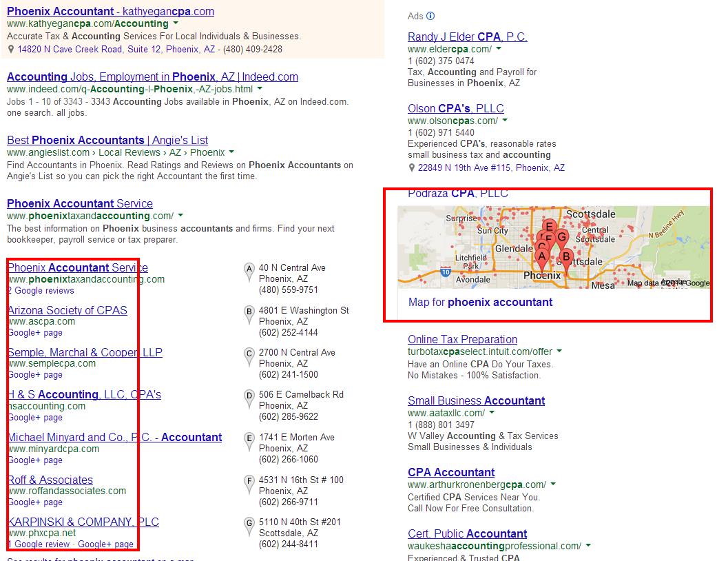Image resolution: width=728 pixels, height=561 pixels.
Task: Click red pin B on the map
Action: (566, 258)
